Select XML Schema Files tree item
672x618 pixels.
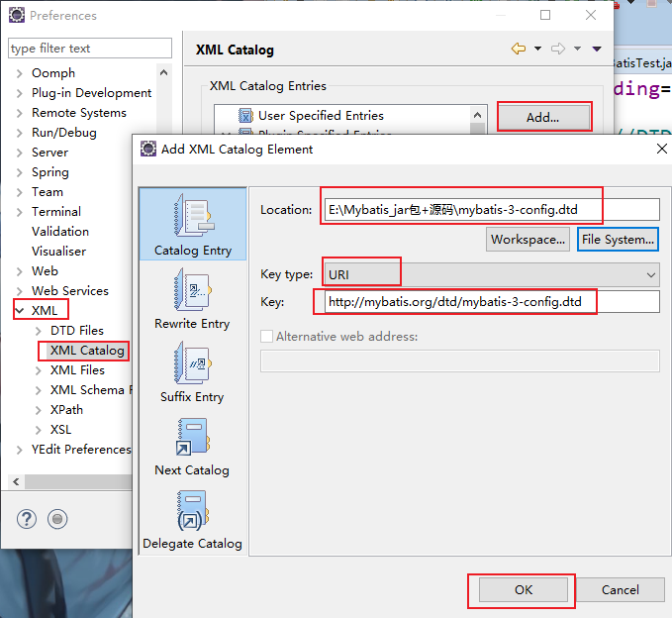(x=91, y=390)
